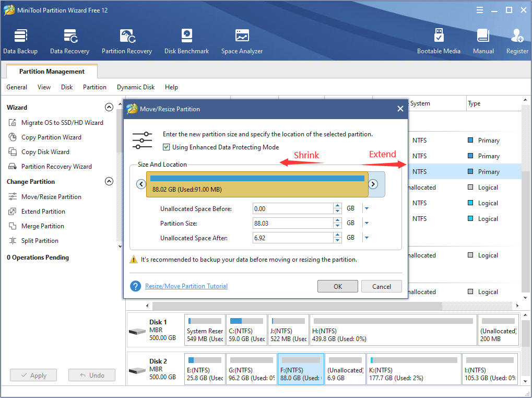Create Bootable Media
The height and width of the screenshot is (398, 532).
[439, 41]
